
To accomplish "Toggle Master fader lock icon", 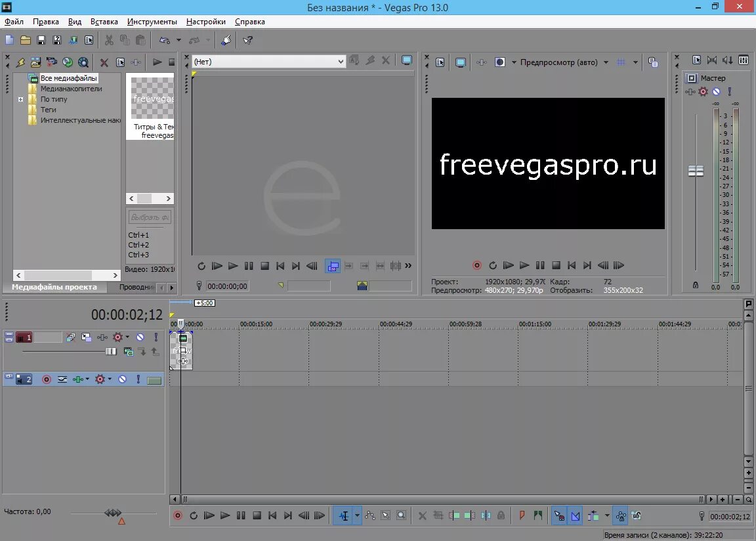I will 695,285.
